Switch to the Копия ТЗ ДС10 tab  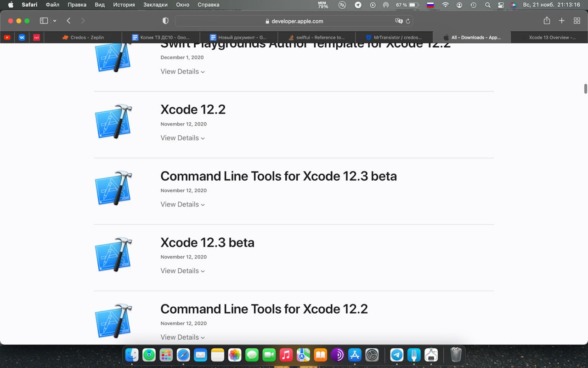click(x=161, y=37)
